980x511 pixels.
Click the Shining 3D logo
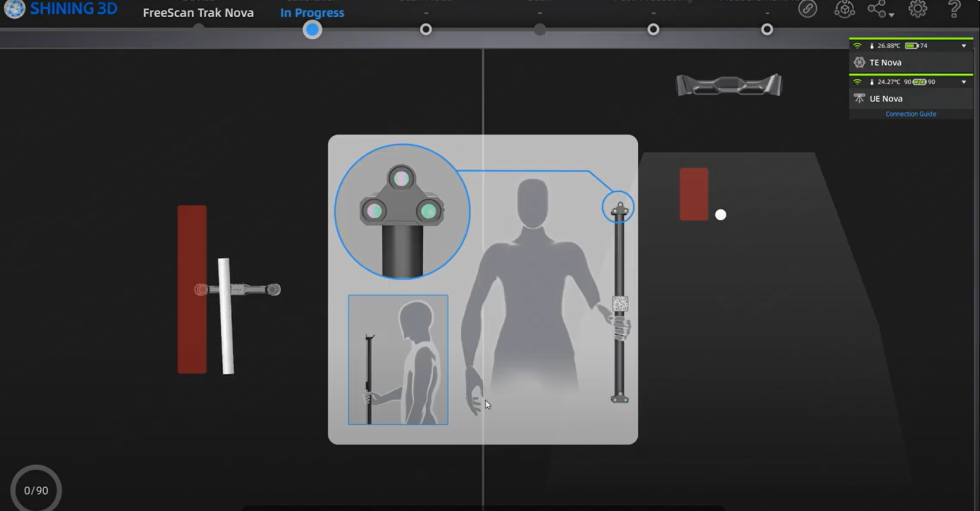pyautogui.click(x=60, y=9)
